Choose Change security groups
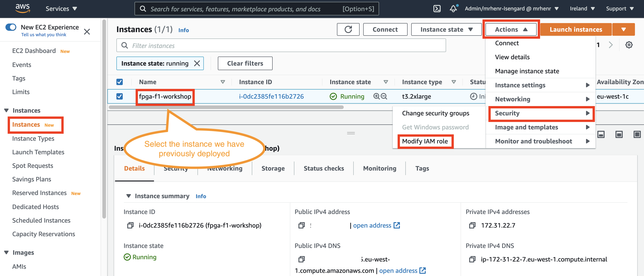Viewport: 644px width, 276px height. click(435, 113)
